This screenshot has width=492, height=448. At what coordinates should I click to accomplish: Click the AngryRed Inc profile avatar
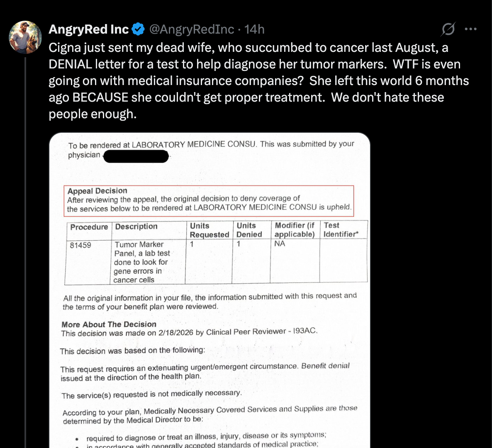click(x=25, y=37)
